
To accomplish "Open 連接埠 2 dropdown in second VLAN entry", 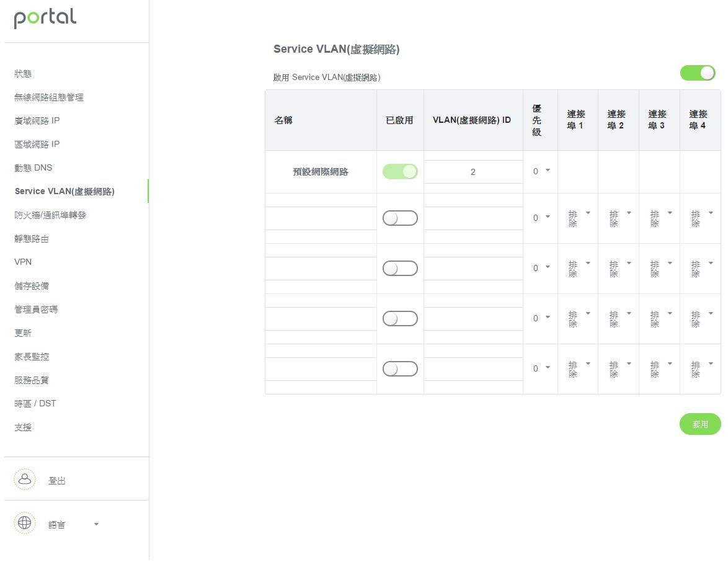I will pyautogui.click(x=620, y=218).
